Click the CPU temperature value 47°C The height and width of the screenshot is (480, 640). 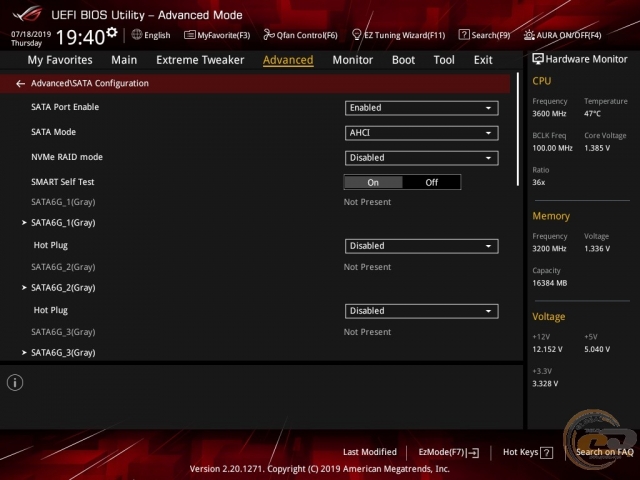592,114
